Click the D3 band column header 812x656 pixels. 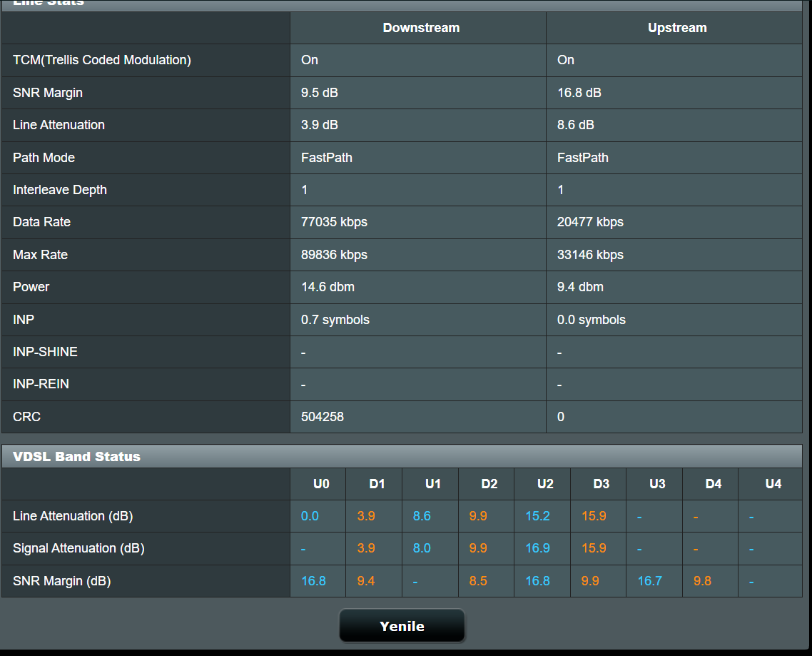click(602, 483)
